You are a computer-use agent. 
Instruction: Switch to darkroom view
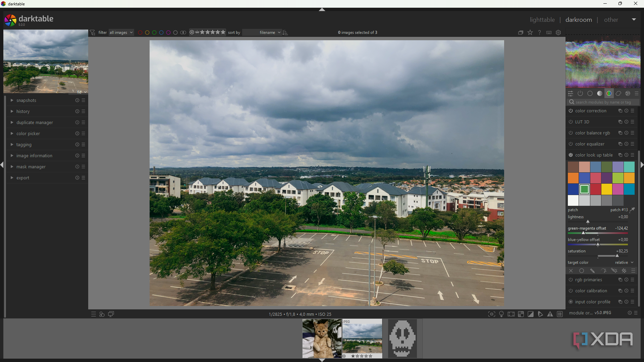pyautogui.click(x=579, y=20)
